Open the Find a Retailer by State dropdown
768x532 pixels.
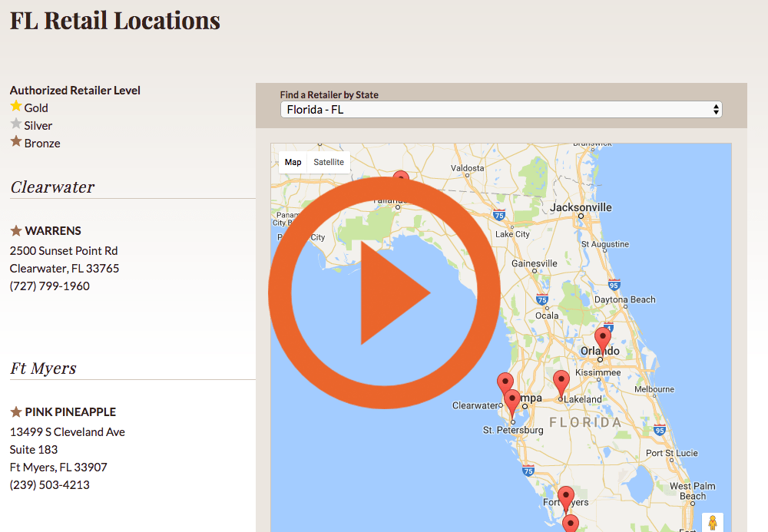coord(501,110)
